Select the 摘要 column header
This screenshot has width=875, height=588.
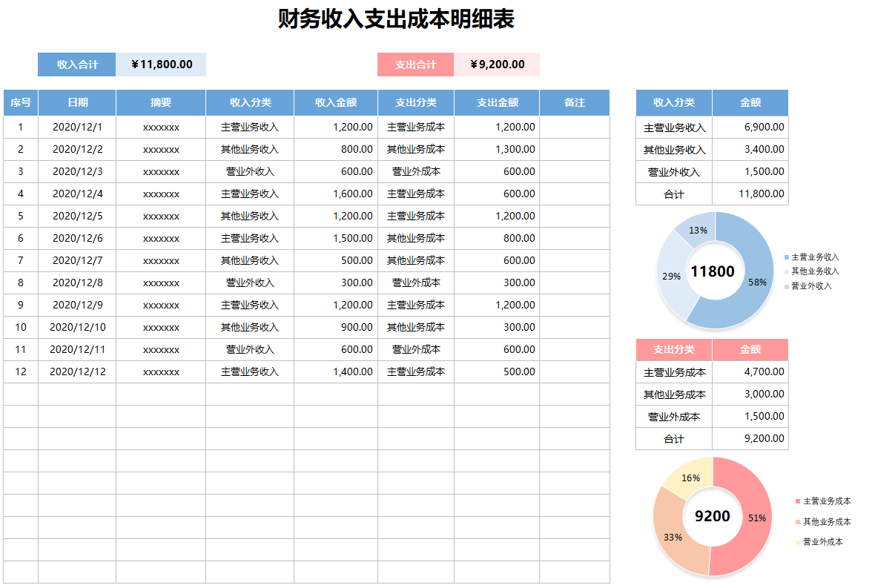[x=160, y=102]
